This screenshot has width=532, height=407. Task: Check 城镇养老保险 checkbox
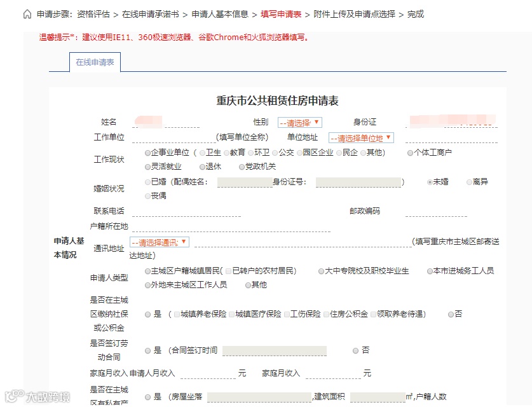(177, 315)
